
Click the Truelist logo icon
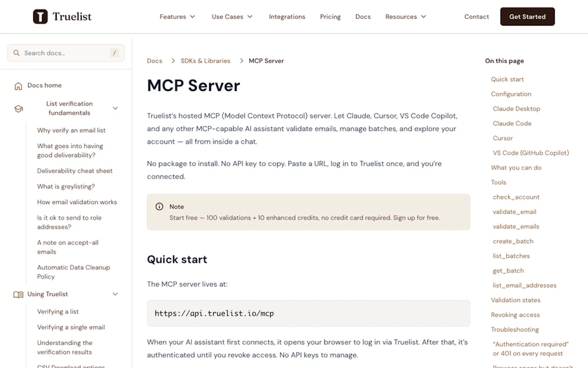point(40,17)
